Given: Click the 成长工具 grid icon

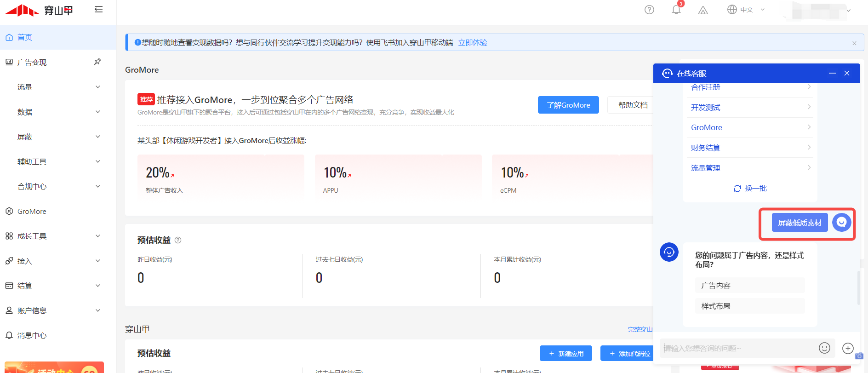Looking at the screenshot, I should point(9,236).
